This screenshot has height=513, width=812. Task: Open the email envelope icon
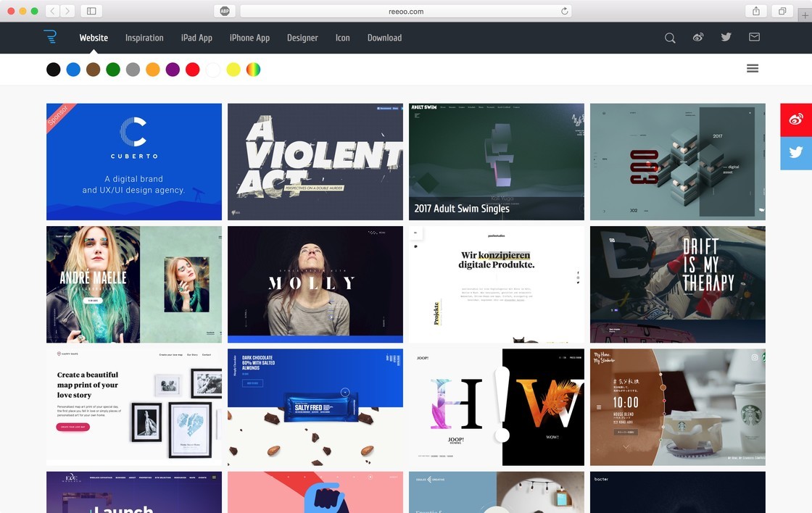(x=754, y=38)
